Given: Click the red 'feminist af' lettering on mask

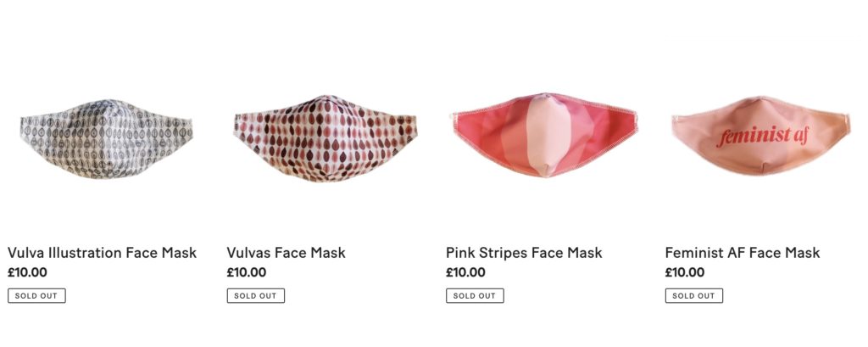Looking at the screenshot, I should pyautogui.click(x=759, y=136).
